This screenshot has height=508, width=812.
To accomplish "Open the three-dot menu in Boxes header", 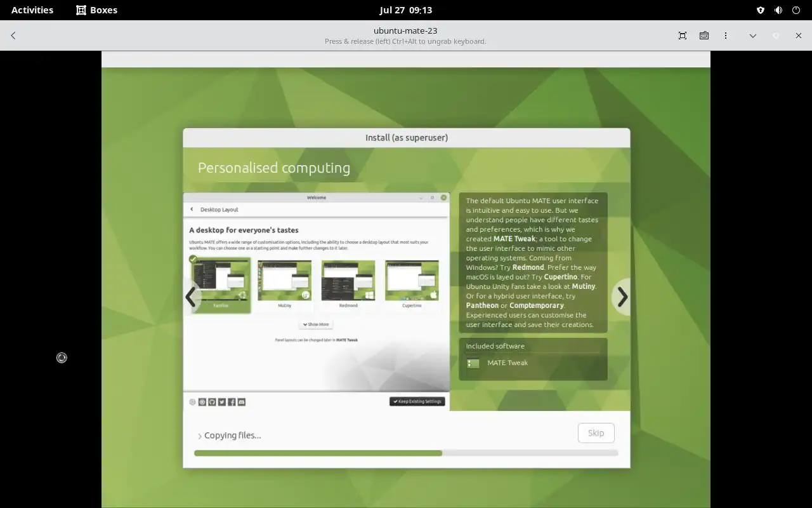I will [x=726, y=36].
